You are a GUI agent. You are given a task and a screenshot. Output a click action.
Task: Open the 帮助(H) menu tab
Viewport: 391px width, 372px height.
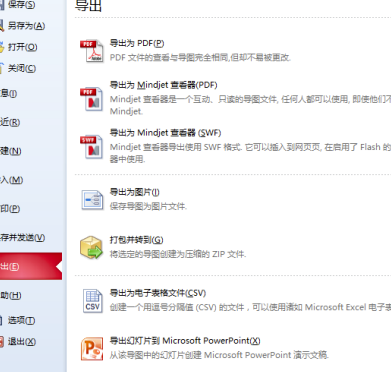[11, 295]
